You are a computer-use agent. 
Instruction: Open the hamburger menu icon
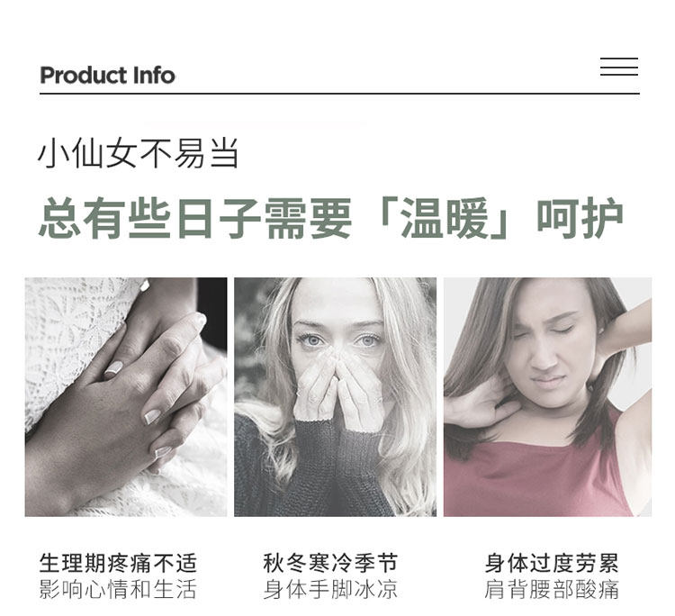(x=619, y=67)
